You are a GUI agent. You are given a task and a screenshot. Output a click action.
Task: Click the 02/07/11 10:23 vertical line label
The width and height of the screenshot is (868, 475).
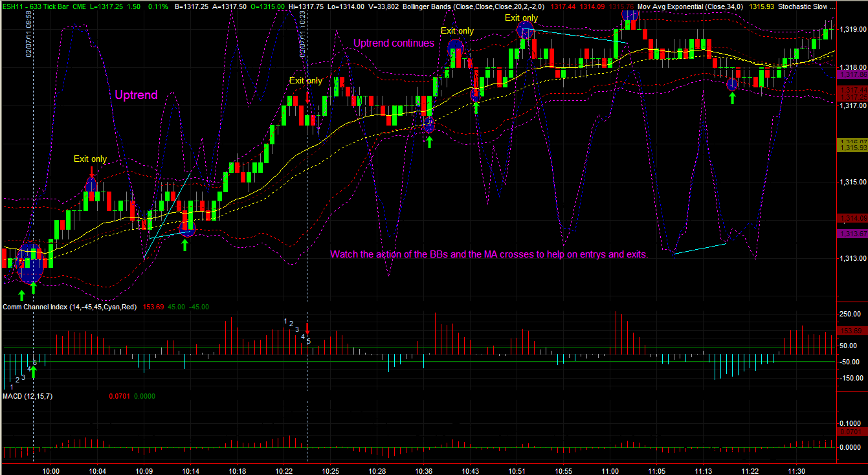coord(302,35)
